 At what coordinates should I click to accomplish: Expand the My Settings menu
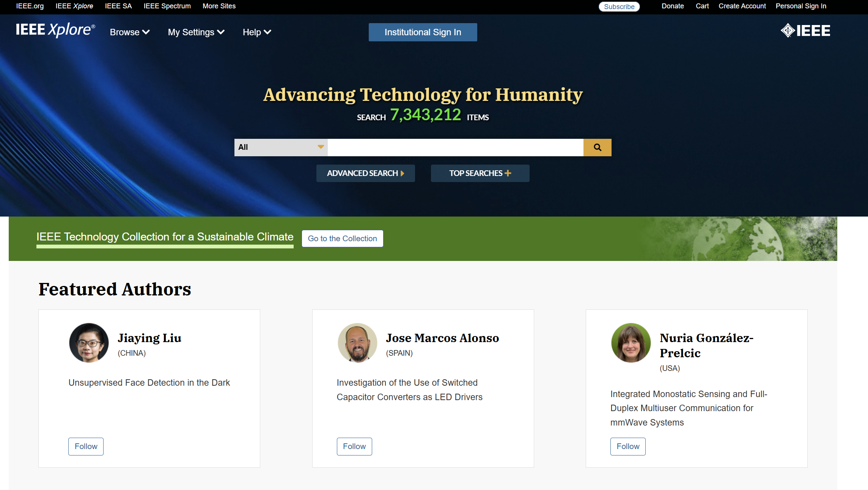196,32
